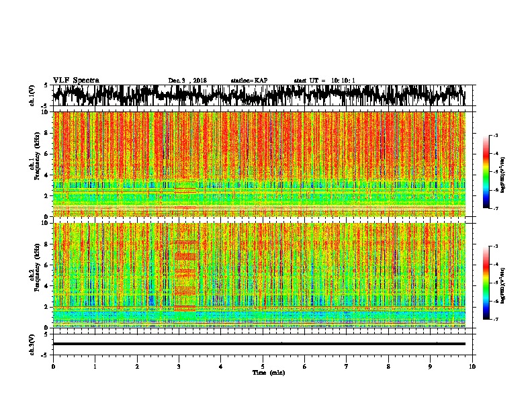Click time axis tick label "6"
The image size is (532, 411).
[304, 367]
